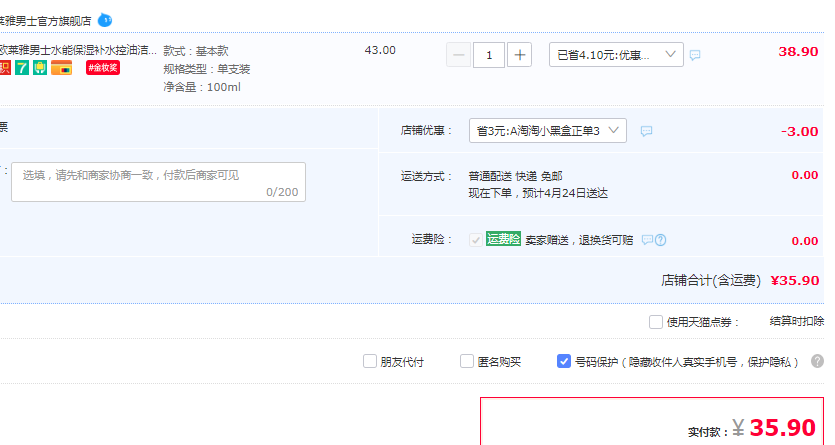Click the question mark help icon for 运费险
The height and width of the screenshot is (445, 835).
pyautogui.click(x=660, y=240)
